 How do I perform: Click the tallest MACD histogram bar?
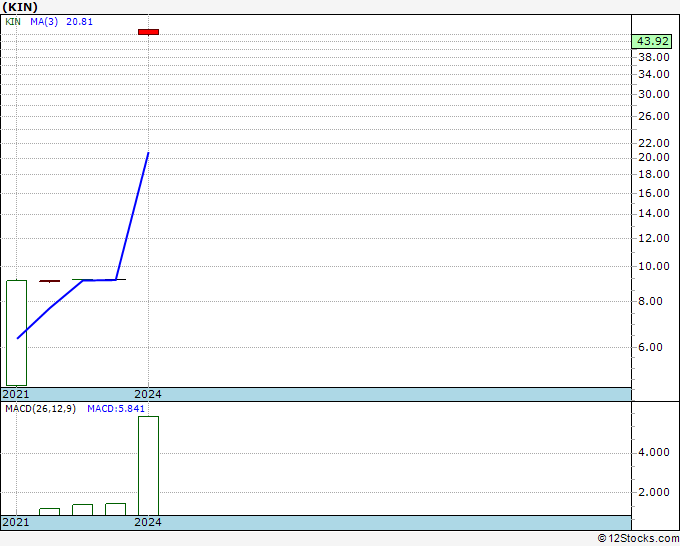pyautogui.click(x=148, y=465)
